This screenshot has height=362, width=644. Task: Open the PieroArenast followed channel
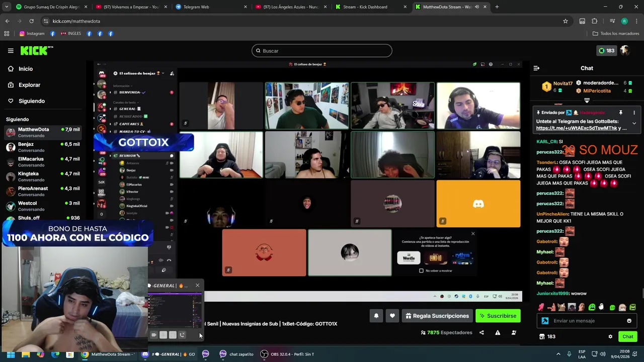click(x=43, y=191)
